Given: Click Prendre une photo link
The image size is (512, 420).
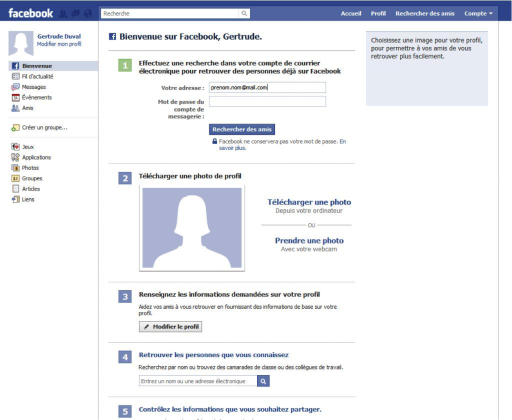Looking at the screenshot, I should [x=309, y=240].
